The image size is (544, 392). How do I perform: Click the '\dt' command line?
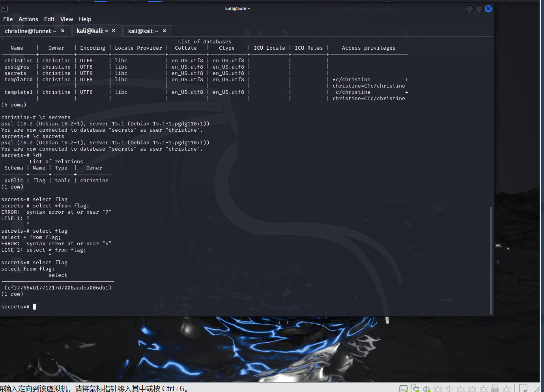(x=22, y=155)
